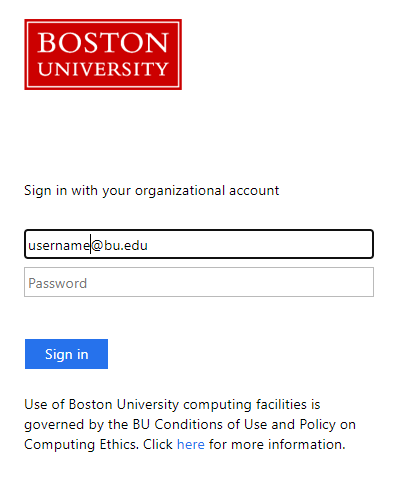Click the 'Sign in with your organizational account' heading
Viewport: 399px width, 499px height.
[x=152, y=191]
